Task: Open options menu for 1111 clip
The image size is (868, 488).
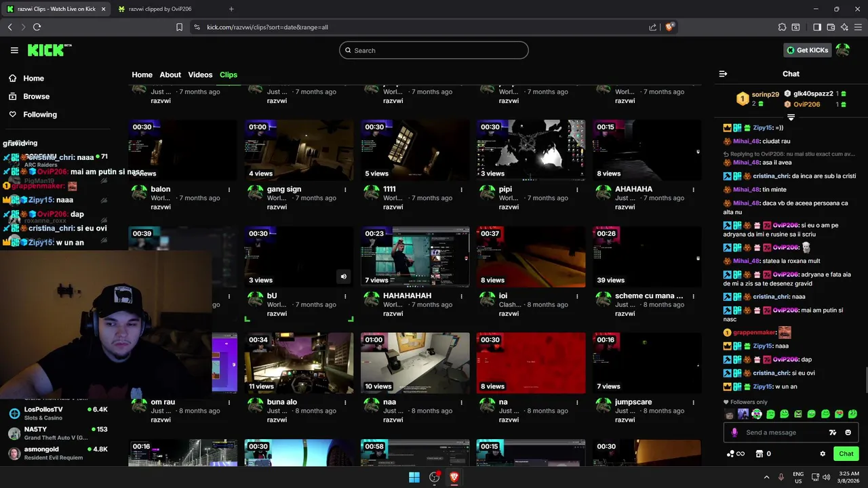Action: tap(461, 190)
